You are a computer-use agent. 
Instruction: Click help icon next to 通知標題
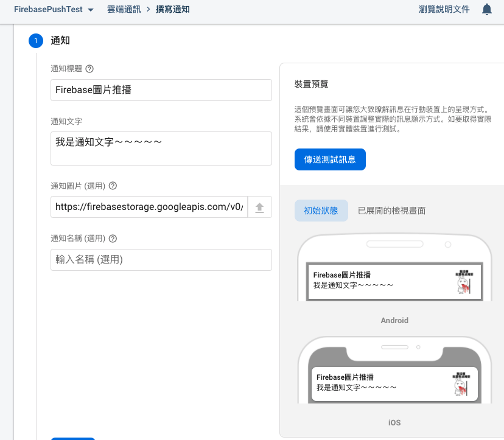click(x=89, y=69)
